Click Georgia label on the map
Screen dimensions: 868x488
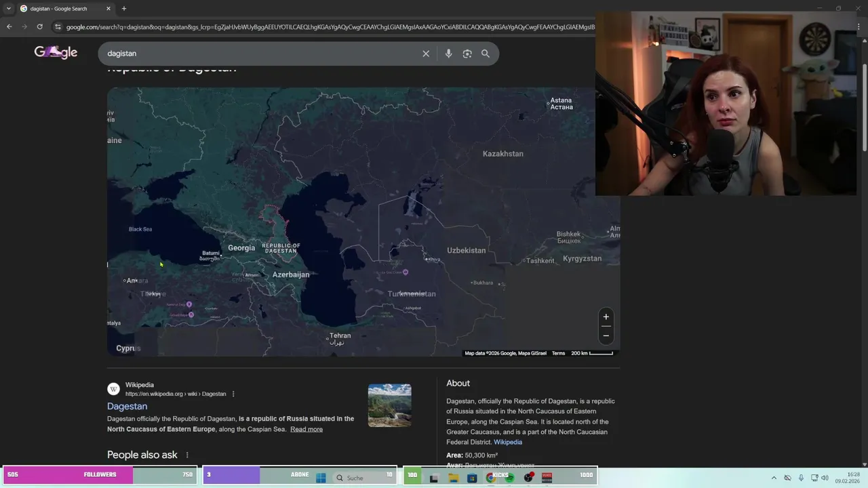(241, 248)
